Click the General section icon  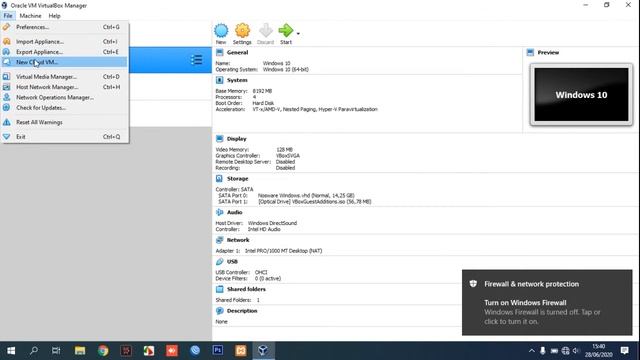tap(220, 53)
